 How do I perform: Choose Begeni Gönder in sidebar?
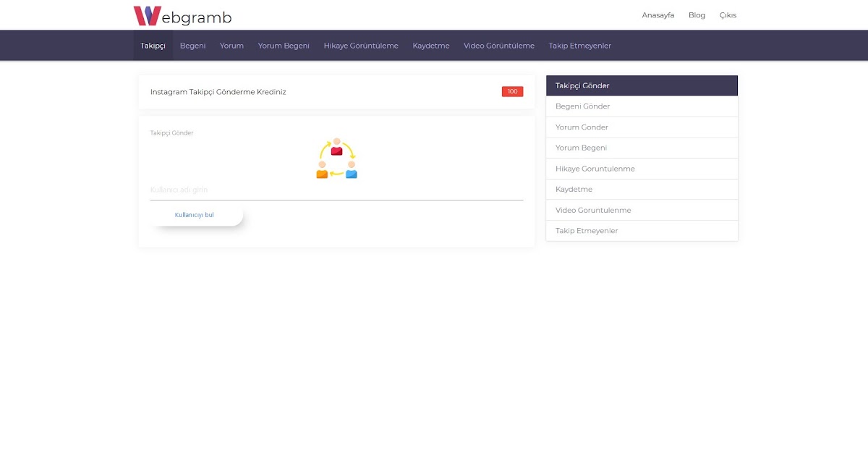pyautogui.click(x=642, y=106)
